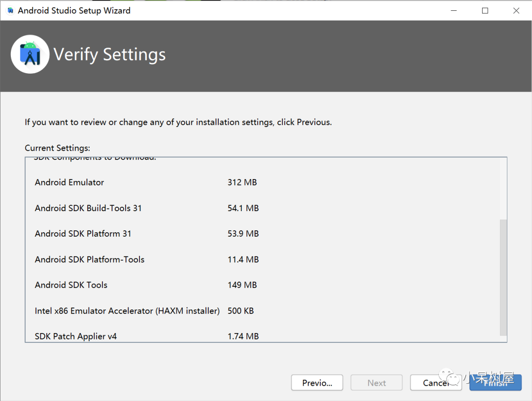Cancel the setup wizard
The height and width of the screenshot is (401, 532).
435,383
